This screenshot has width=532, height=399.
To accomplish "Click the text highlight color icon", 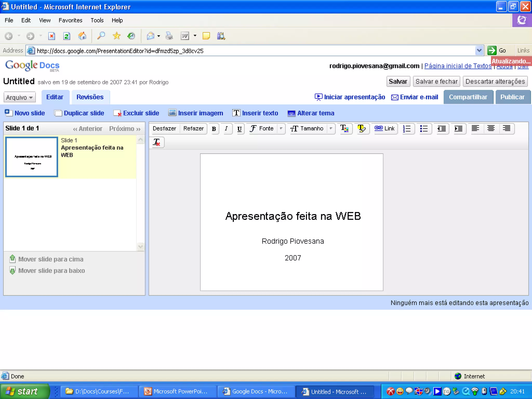I will pos(361,129).
